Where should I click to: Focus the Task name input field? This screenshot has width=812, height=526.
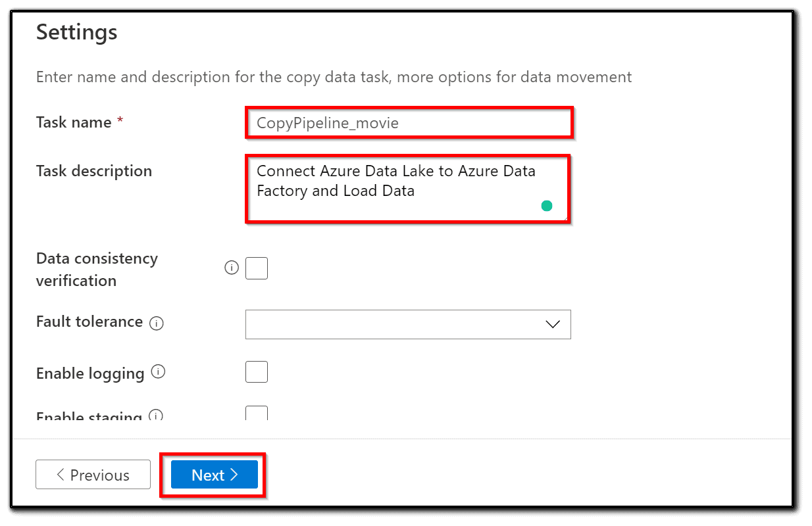(x=409, y=123)
